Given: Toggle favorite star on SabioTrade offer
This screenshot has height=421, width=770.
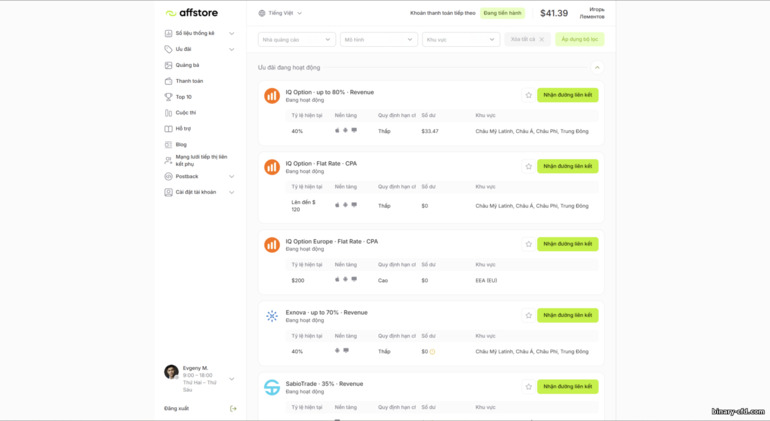Looking at the screenshot, I should click(528, 387).
